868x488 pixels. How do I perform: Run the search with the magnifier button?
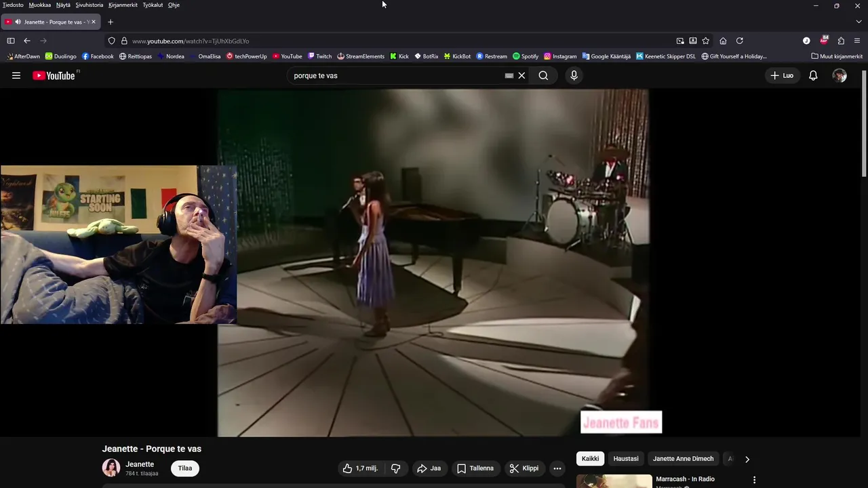pos(543,76)
